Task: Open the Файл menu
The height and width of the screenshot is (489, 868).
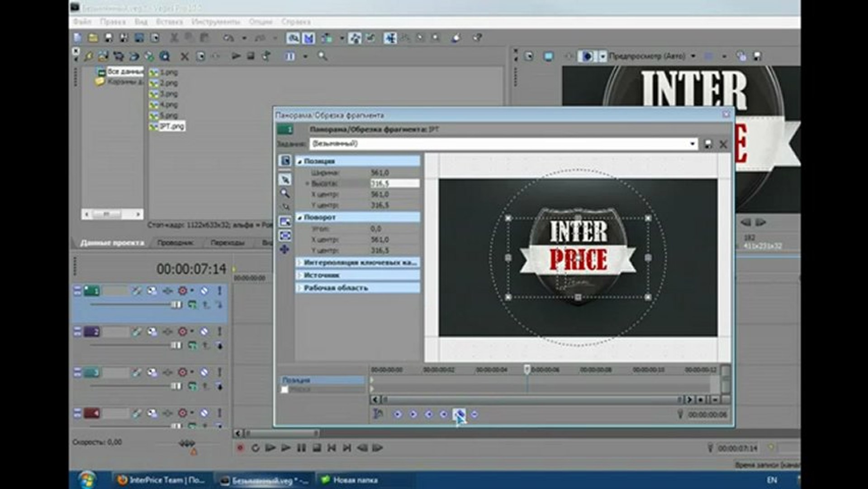Action: tap(82, 22)
